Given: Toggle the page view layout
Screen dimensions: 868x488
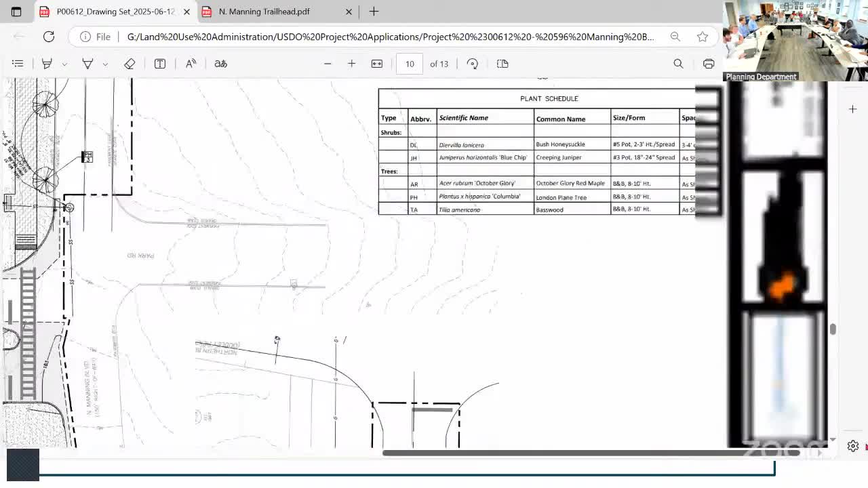Looking at the screenshot, I should (502, 64).
